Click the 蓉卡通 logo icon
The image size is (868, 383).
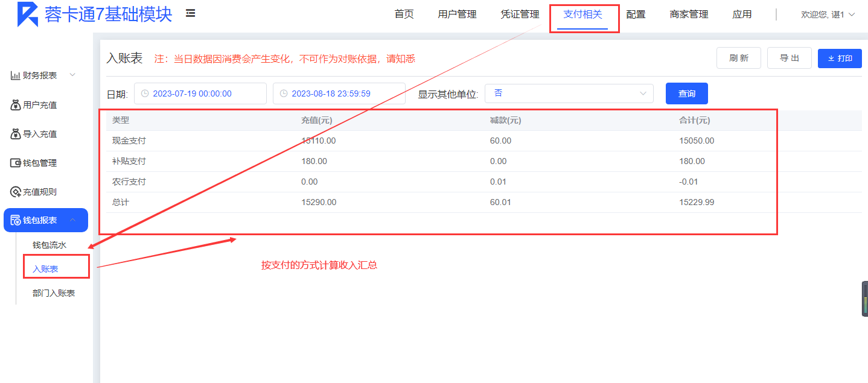click(27, 14)
